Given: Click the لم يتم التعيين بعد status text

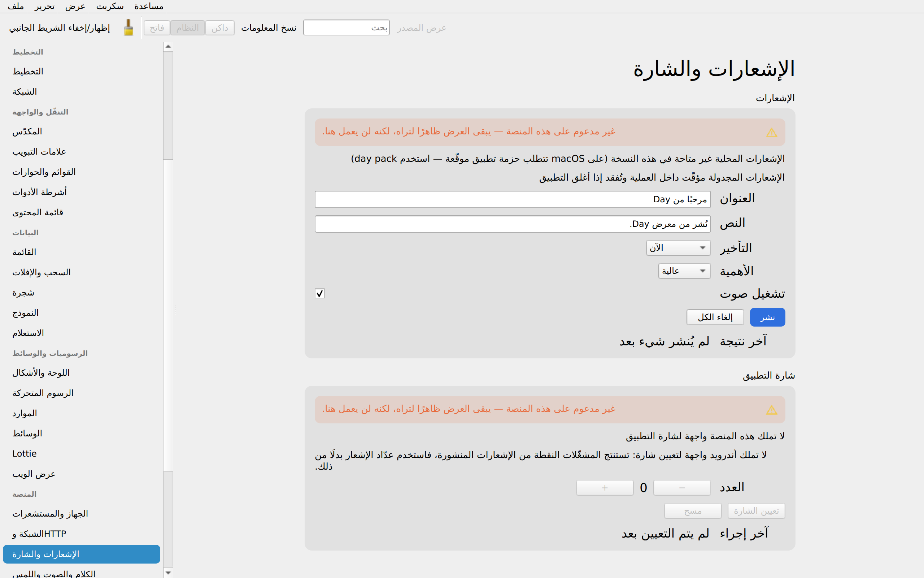Looking at the screenshot, I should (666, 534).
